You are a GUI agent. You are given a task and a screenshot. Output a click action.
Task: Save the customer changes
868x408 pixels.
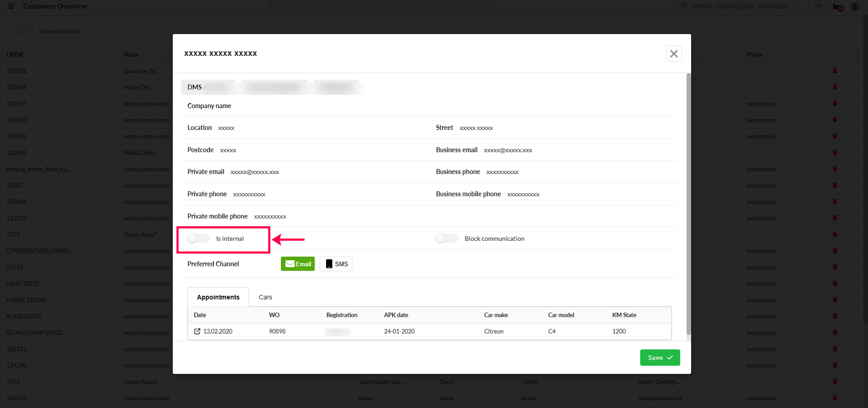point(660,358)
